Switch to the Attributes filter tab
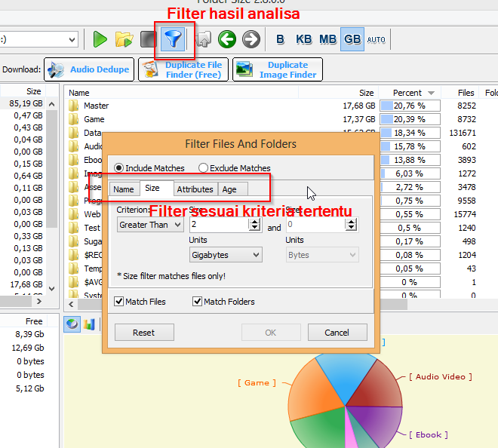Image resolution: width=498 pixels, height=448 pixels. click(195, 189)
